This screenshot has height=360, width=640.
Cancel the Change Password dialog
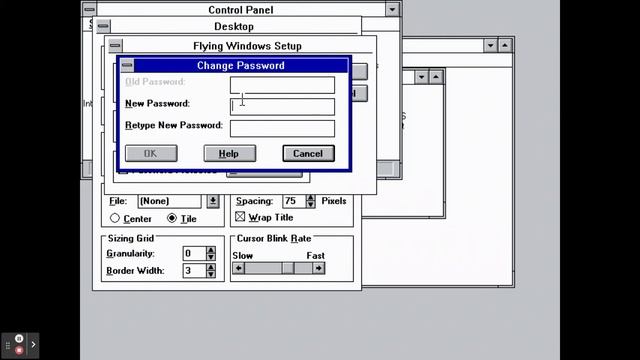pos(309,153)
